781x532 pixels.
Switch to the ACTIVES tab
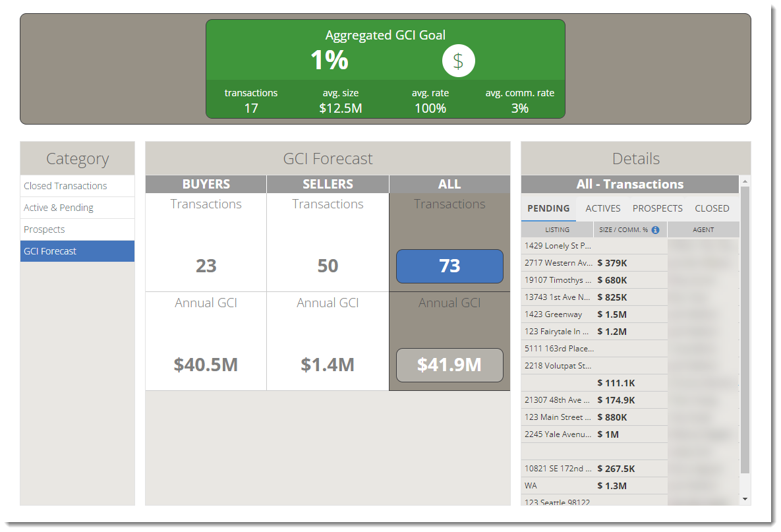(602, 208)
